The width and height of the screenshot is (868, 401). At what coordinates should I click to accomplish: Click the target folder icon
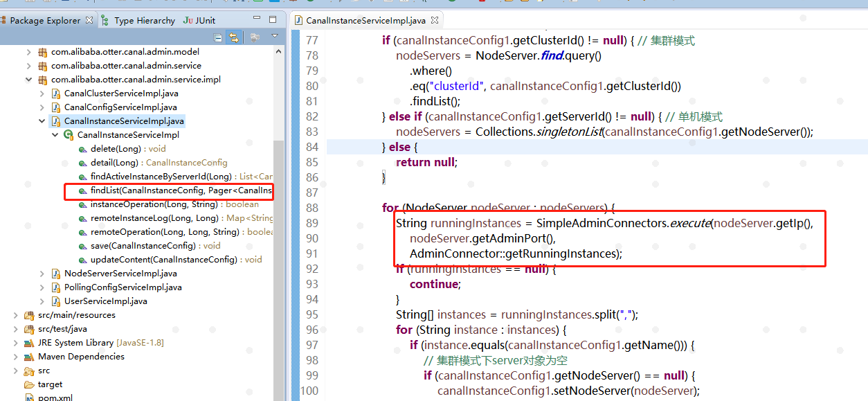point(29,384)
